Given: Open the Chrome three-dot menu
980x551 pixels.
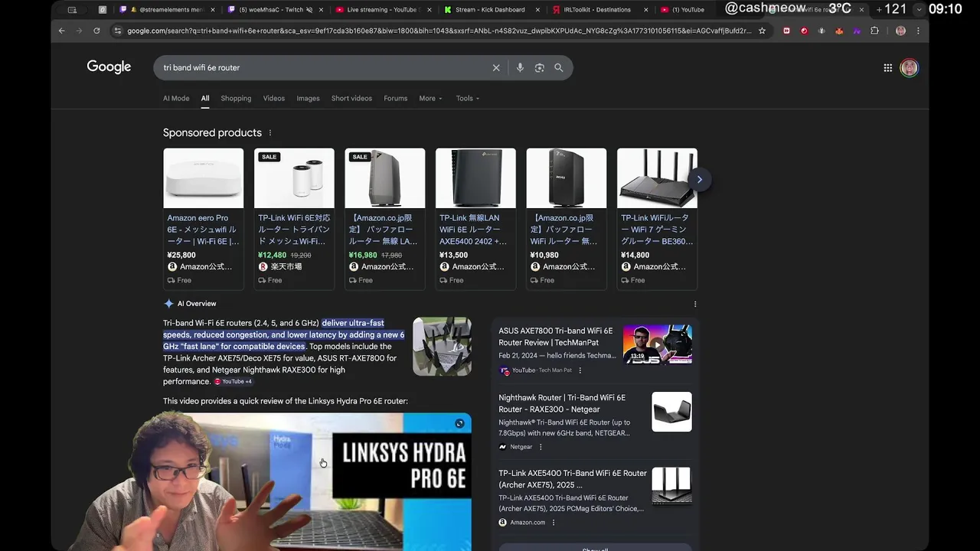Looking at the screenshot, I should coord(918,31).
